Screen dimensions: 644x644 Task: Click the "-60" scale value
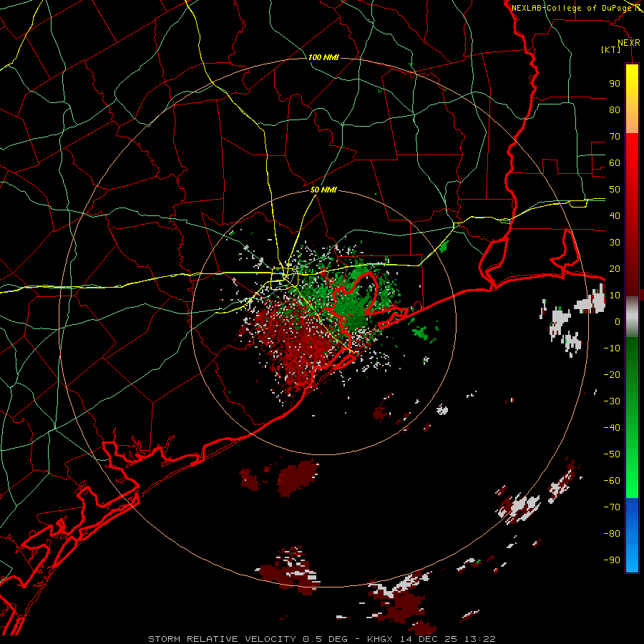(612, 481)
